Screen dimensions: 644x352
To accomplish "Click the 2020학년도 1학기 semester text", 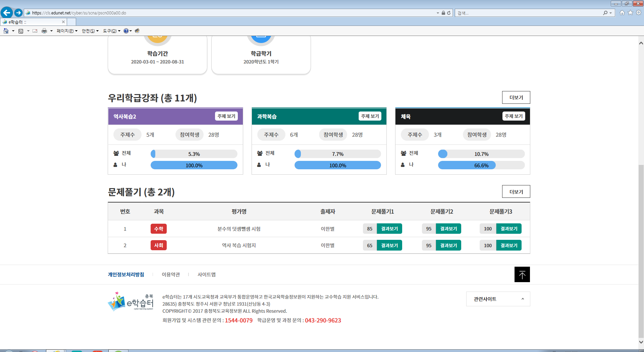I will (x=261, y=62).
